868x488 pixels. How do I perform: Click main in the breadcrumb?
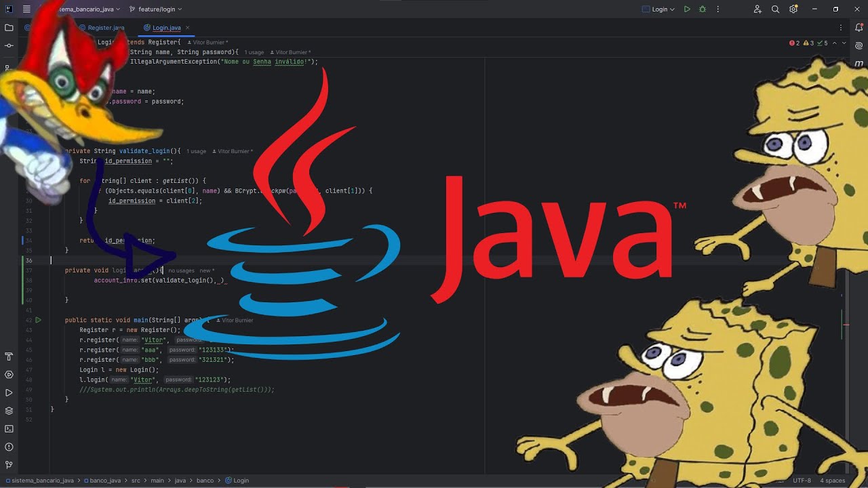157,481
